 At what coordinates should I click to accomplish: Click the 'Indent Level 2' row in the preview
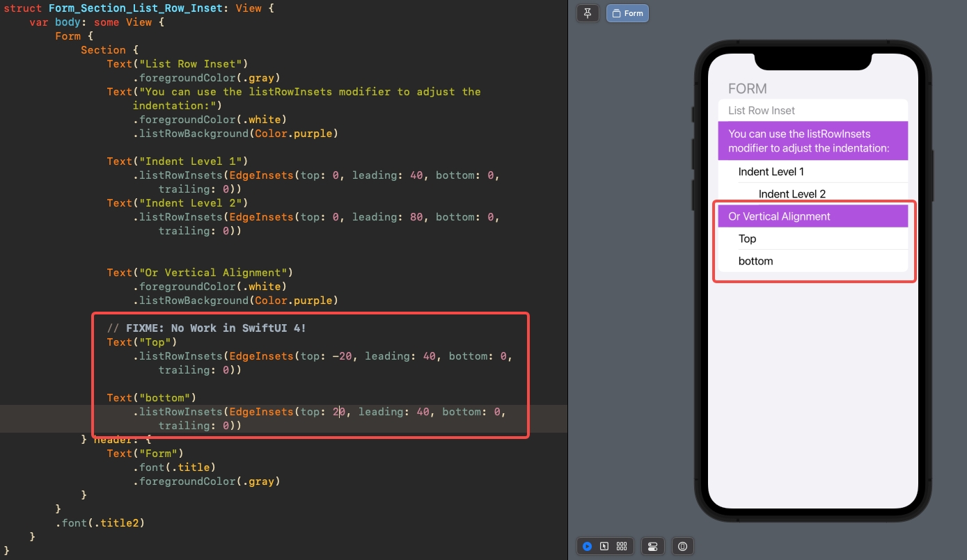click(792, 194)
